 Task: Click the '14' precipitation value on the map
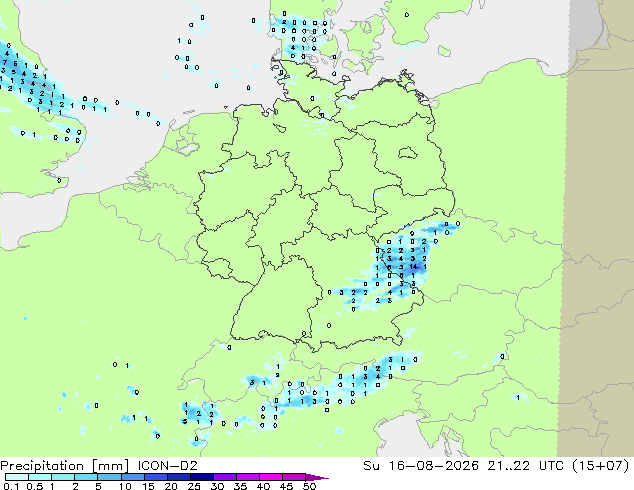(x=413, y=266)
